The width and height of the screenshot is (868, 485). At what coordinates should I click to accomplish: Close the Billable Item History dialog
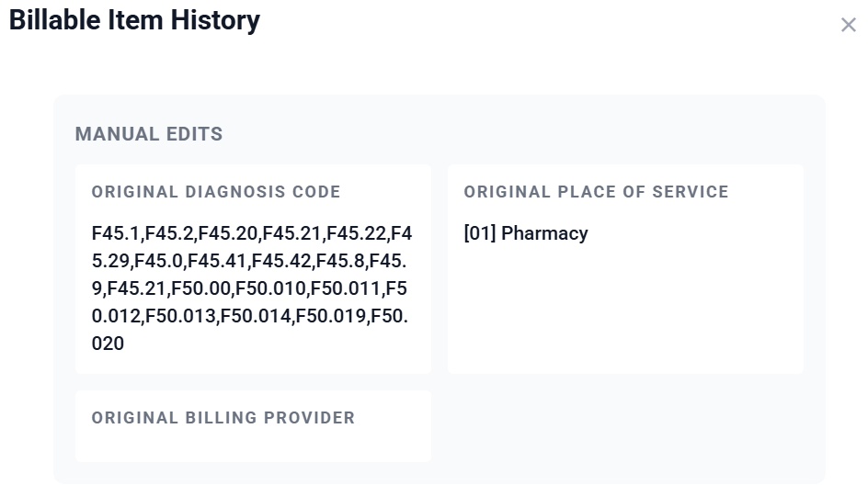848,26
